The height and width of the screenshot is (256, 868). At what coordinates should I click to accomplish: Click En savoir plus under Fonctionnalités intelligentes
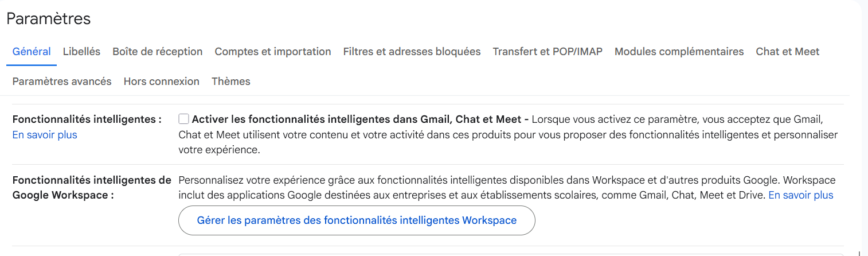[x=45, y=135]
